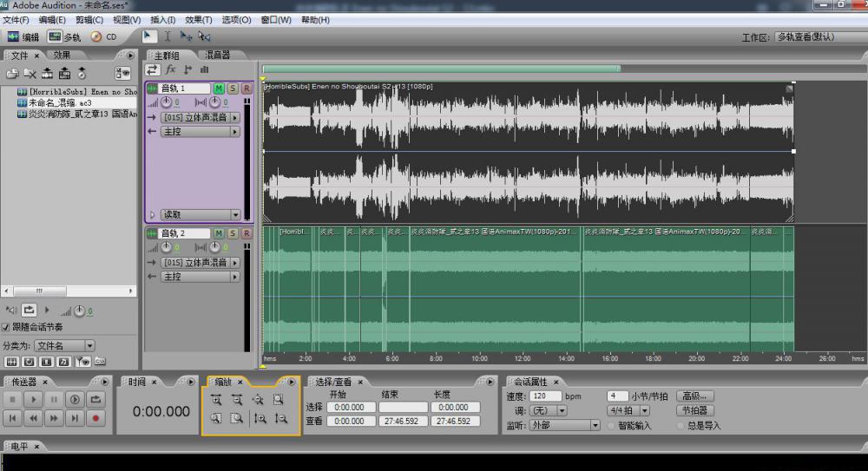Image resolution: width=868 pixels, height=471 pixels.
Task: Adjust track 1 volume knob
Action: [166, 102]
